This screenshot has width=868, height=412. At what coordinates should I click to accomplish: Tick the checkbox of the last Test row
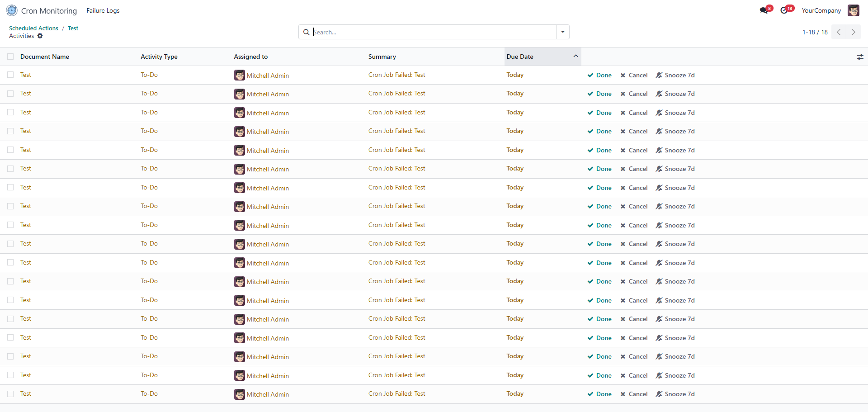(x=10, y=394)
